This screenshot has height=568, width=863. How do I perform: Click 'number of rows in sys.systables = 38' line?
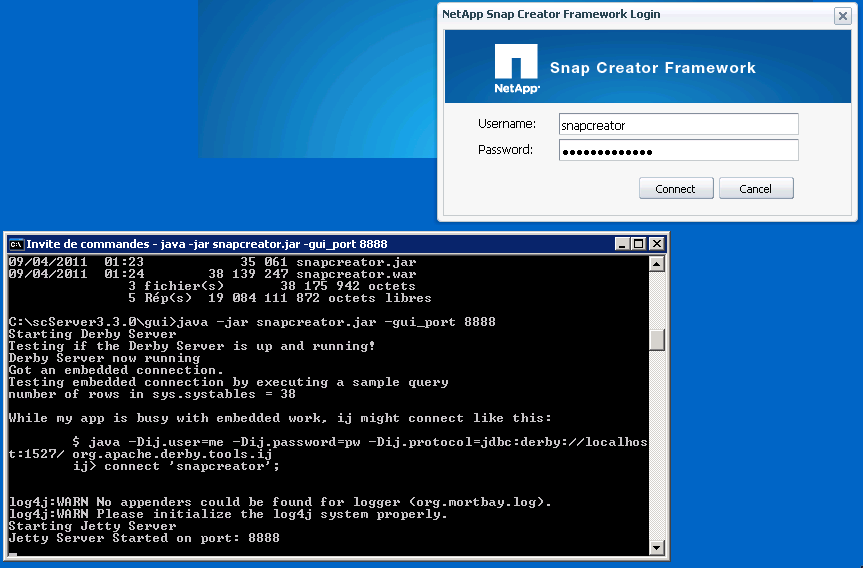pos(152,394)
